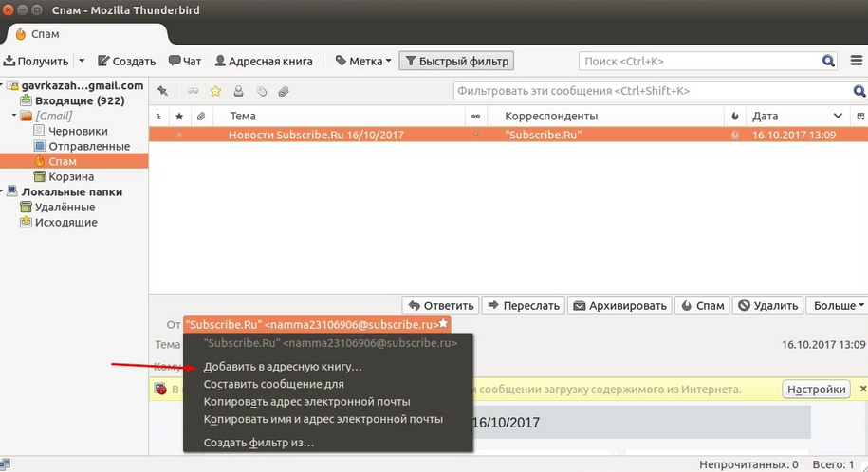
Task: Click the blocked content icon in yellow bar
Action: point(160,389)
